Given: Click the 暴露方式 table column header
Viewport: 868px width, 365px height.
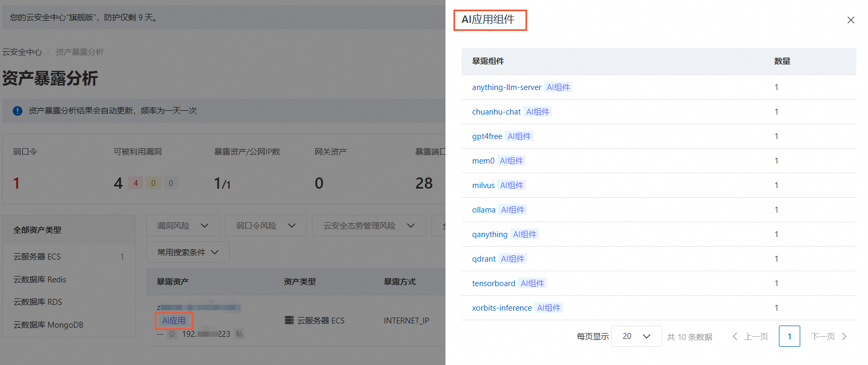Looking at the screenshot, I should pos(400,281).
